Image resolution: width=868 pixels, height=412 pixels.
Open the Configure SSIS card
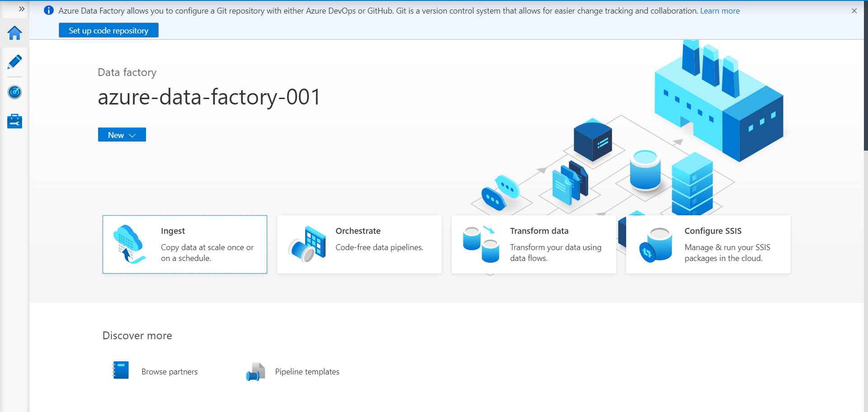pos(708,244)
